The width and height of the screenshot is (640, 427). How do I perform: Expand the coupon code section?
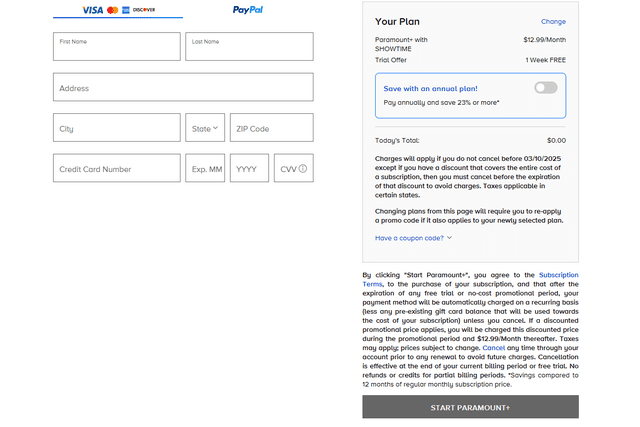point(414,238)
